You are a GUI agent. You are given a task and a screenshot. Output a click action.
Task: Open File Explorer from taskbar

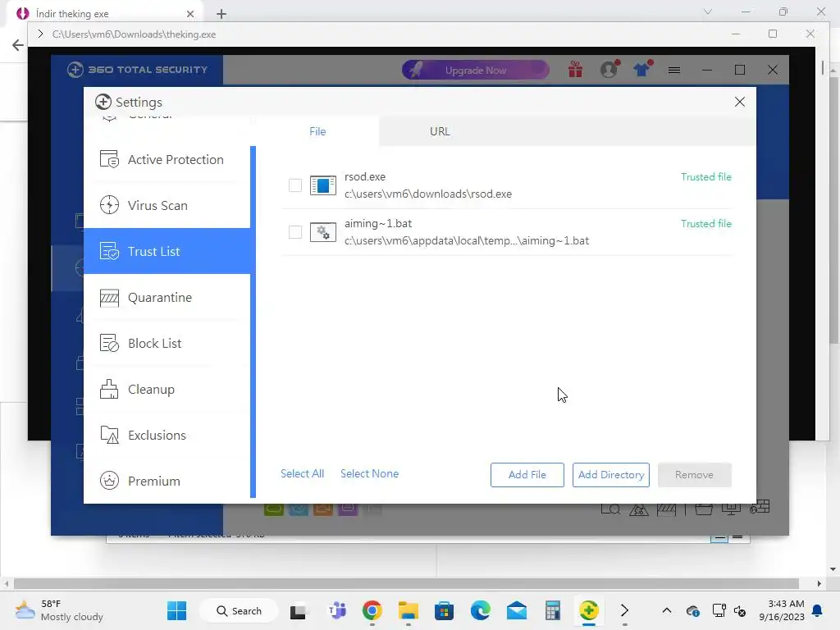coord(409,610)
